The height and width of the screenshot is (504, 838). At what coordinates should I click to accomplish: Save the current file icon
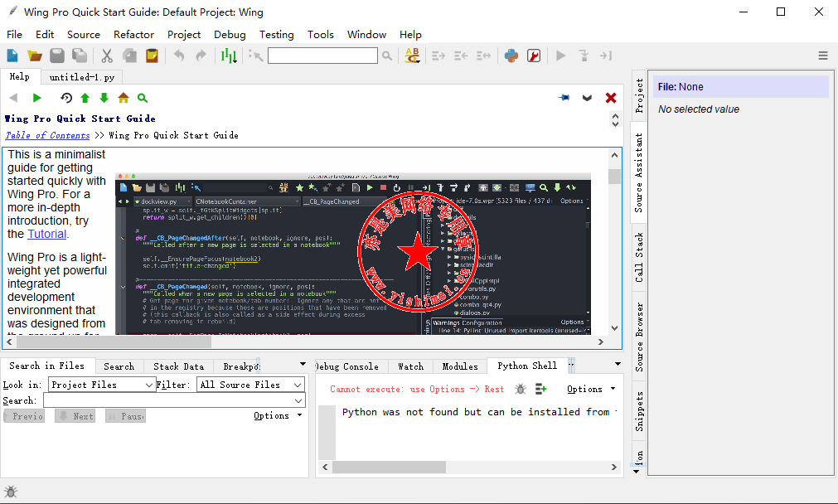coord(57,56)
